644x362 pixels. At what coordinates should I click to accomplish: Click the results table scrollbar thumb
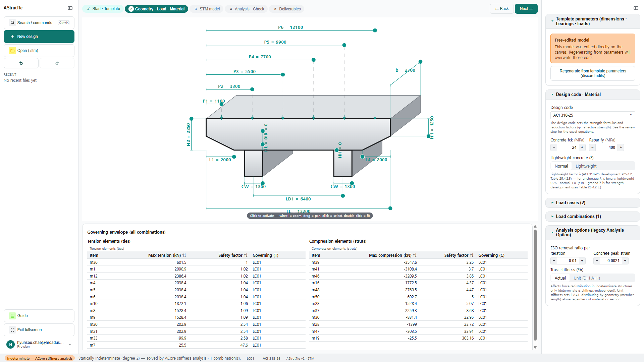535,285
